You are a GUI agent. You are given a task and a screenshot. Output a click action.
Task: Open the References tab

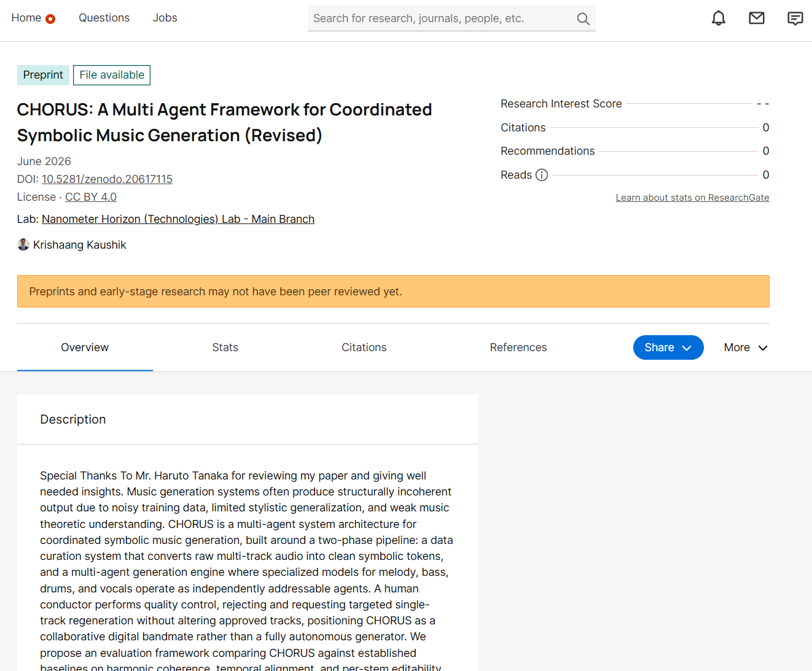pyautogui.click(x=518, y=347)
